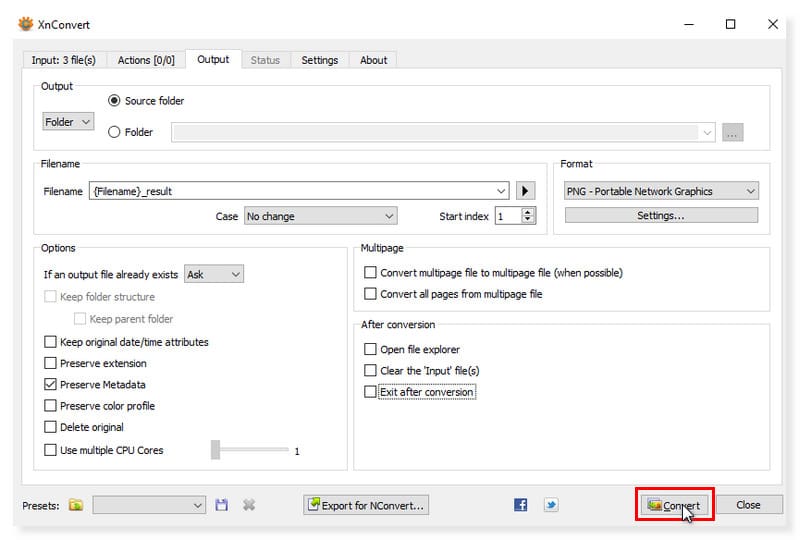Click the Filename text field

click(x=298, y=191)
